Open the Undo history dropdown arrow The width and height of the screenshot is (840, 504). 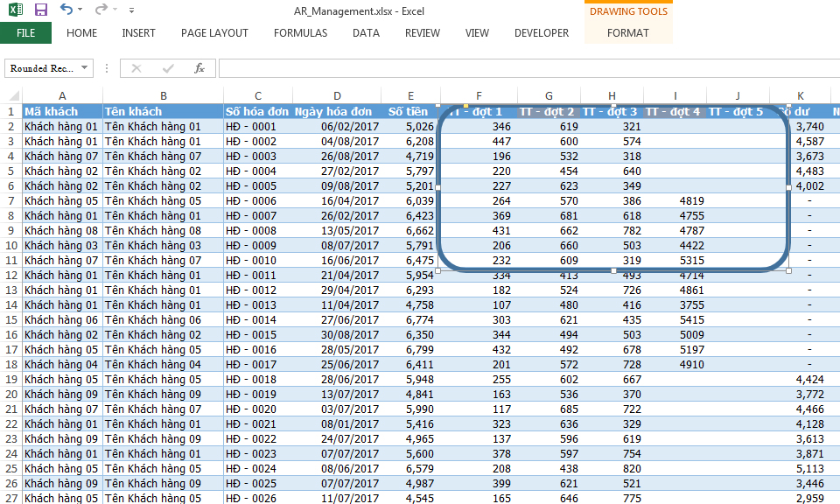click(80, 10)
